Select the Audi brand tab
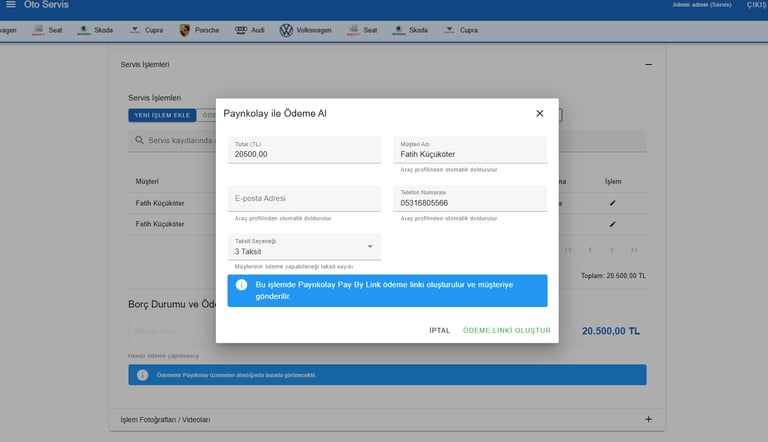The width and height of the screenshot is (768, 442). [250, 30]
